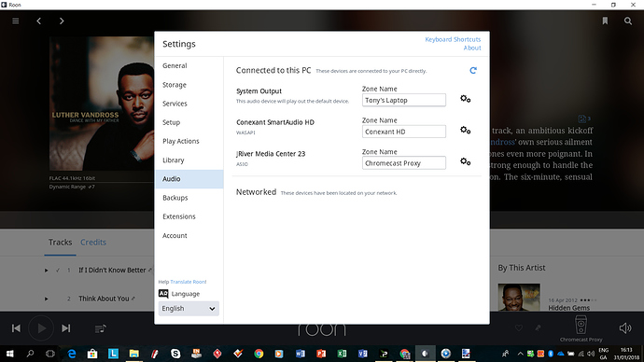Launch Microsoft Edge from the taskbar
644x362 pixels.
72,354
